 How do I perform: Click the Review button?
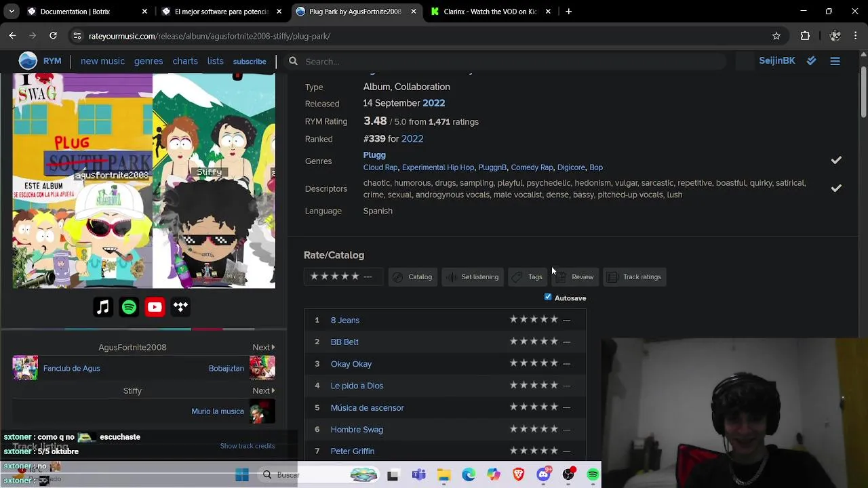[x=576, y=277]
